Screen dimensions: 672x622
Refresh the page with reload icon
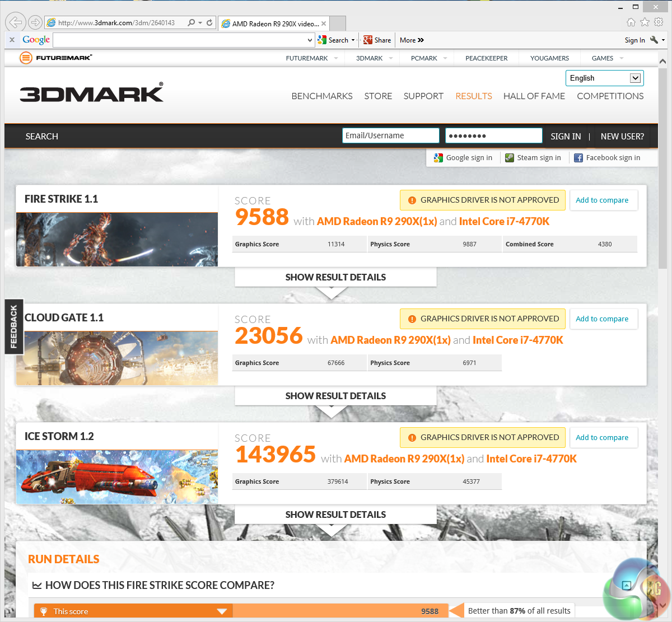[x=209, y=23]
